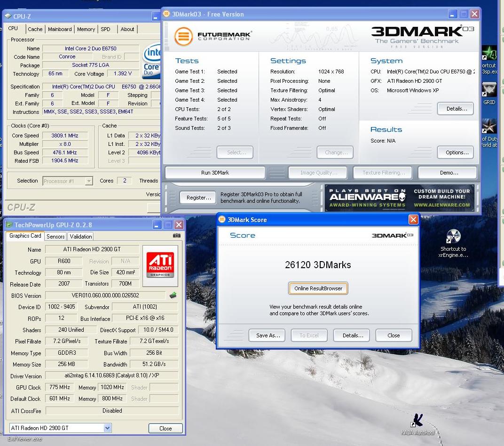504x446 pixels.
Task: Click the Texture Filtering button
Action: (383, 173)
